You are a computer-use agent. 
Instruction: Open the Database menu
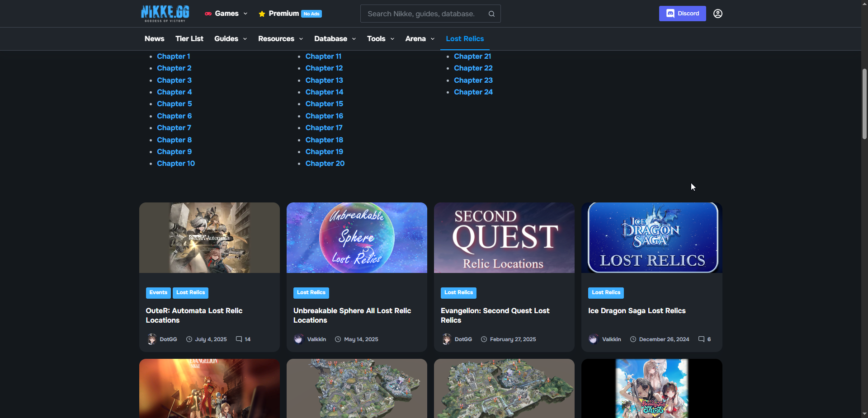[x=331, y=39]
